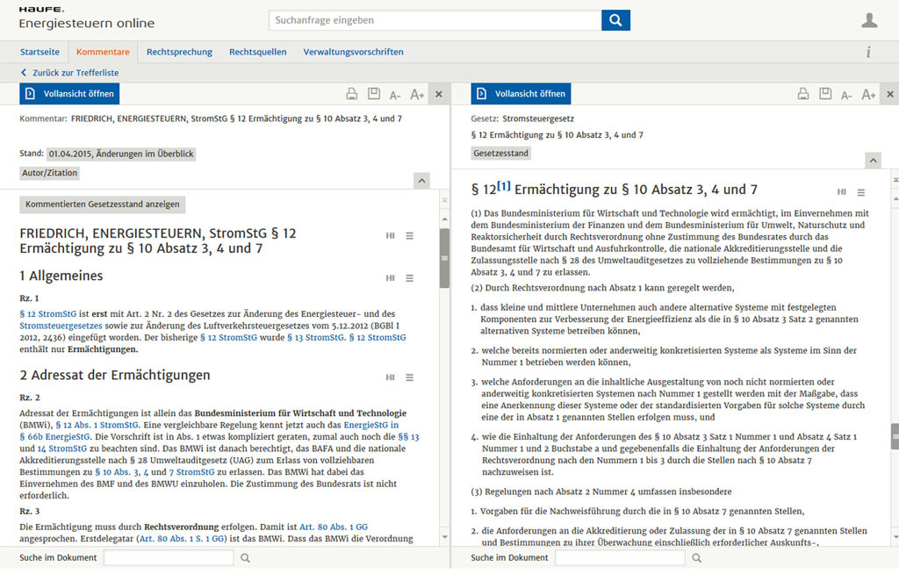This screenshot has width=899, height=588.
Task: Click the blue search magnifier button
Action: click(615, 20)
